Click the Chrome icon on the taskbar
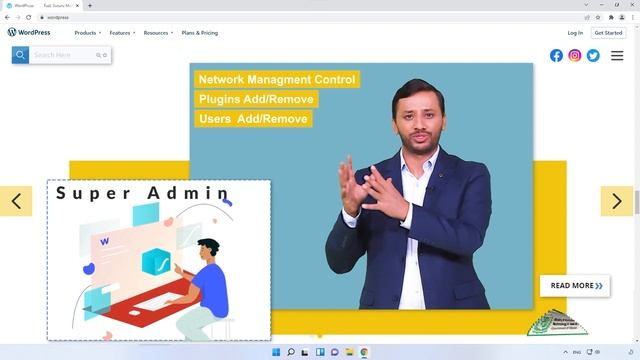Image resolution: width=640 pixels, height=360 pixels. pos(364,352)
